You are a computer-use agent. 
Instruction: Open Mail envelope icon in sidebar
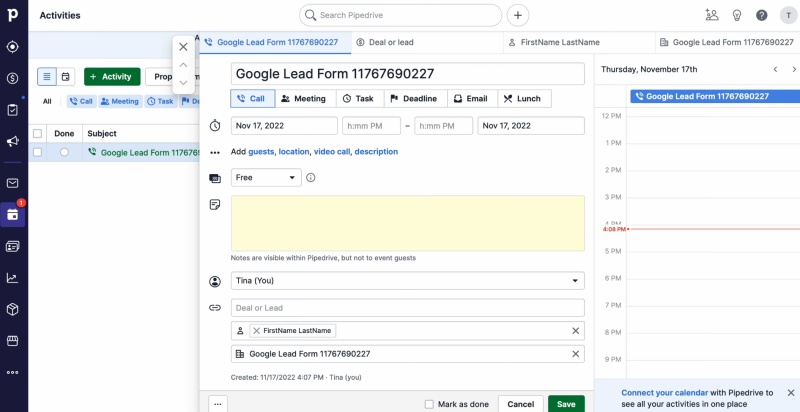[13, 183]
